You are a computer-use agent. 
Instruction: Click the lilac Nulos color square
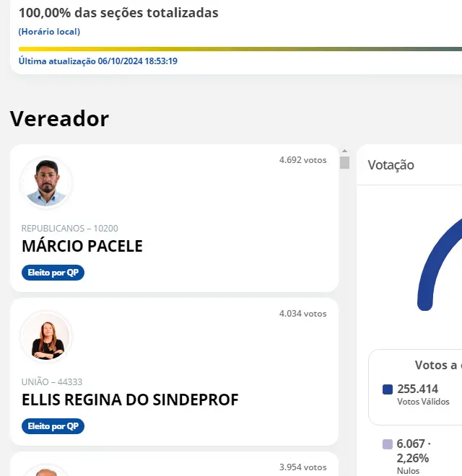click(x=388, y=444)
